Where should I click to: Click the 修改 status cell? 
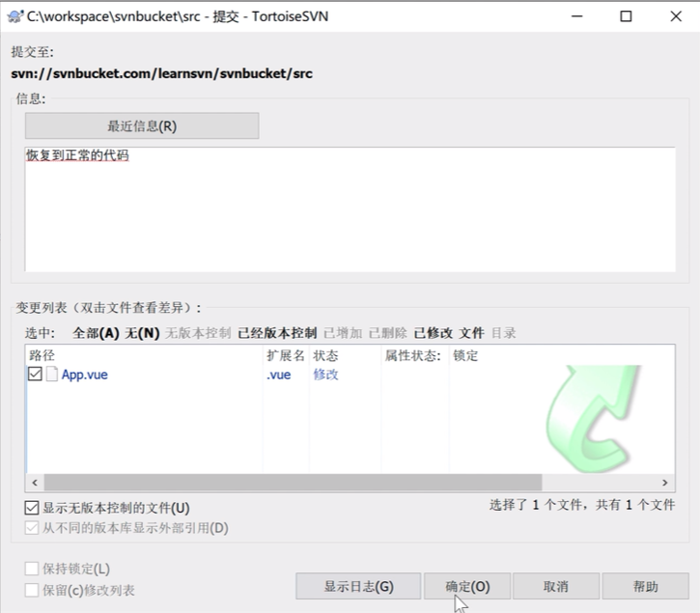click(x=325, y=375)
